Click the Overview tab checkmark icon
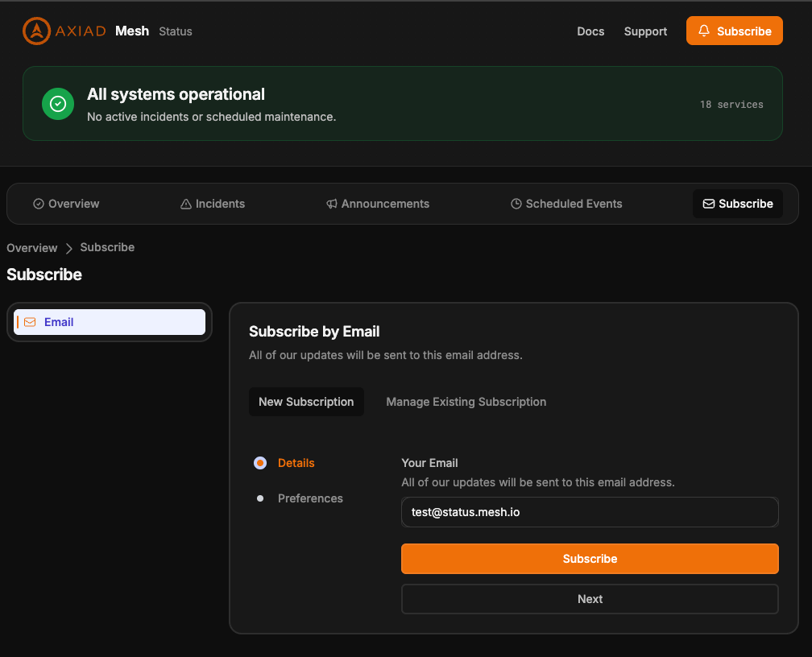This screenshot has height=657, width=812. pos(39,204)
